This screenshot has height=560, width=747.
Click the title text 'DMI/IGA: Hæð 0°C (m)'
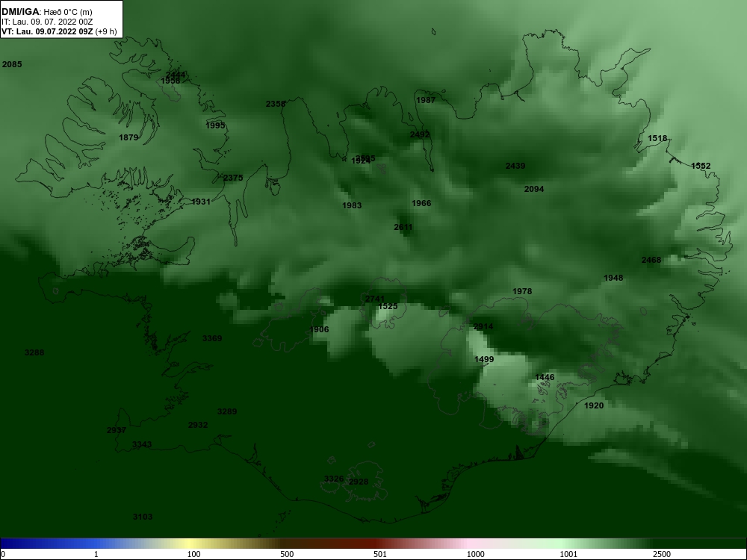[46, 12]
